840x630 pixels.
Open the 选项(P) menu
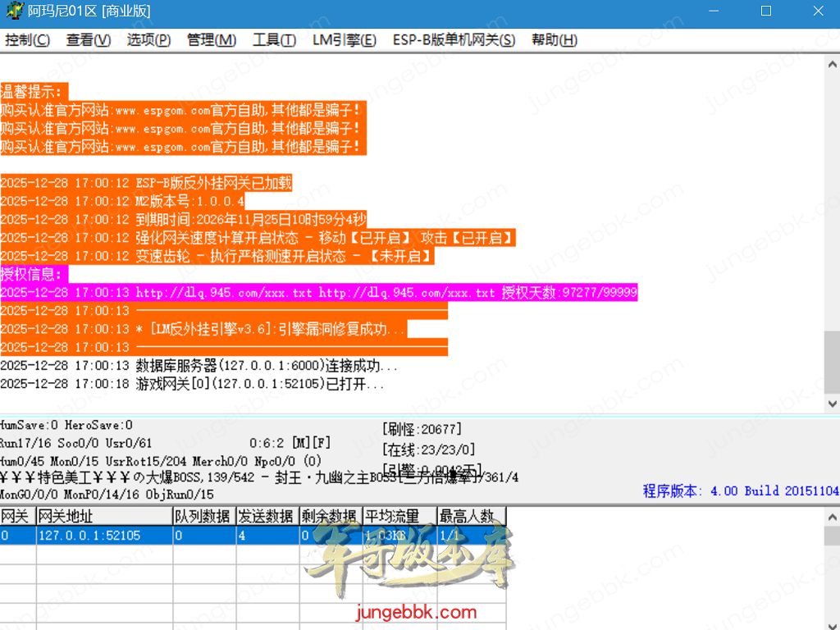pyautogui.click(x=148, y=40)
